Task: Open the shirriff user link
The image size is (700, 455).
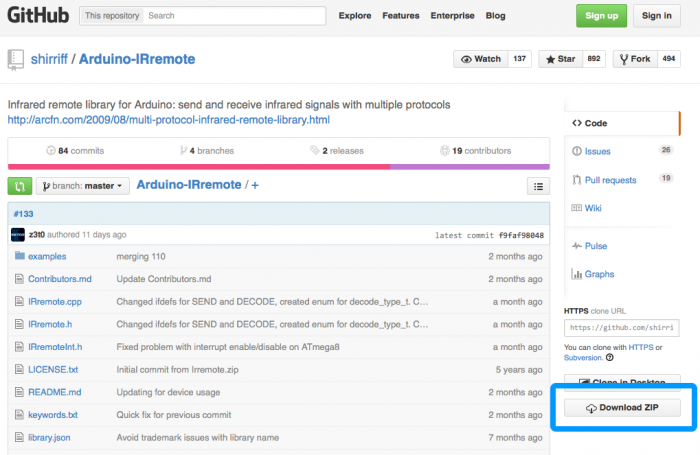Action: 49,59
